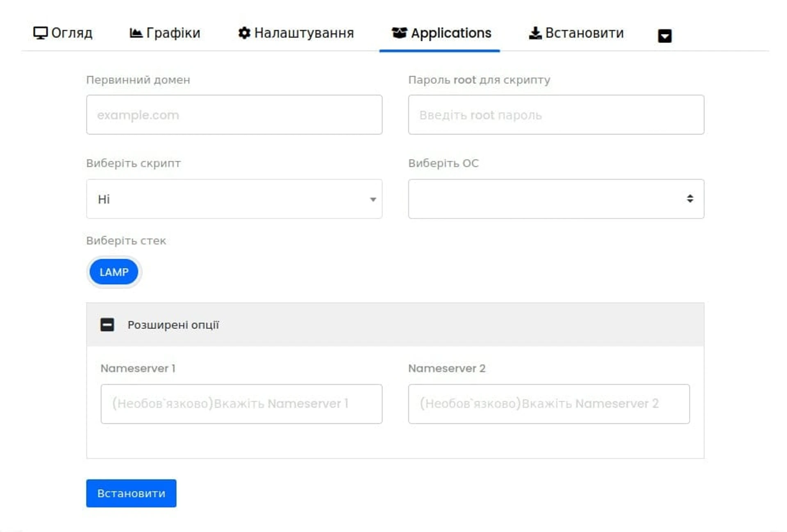
Task: Click the Первинний домен label
Action: coord(138,80)
